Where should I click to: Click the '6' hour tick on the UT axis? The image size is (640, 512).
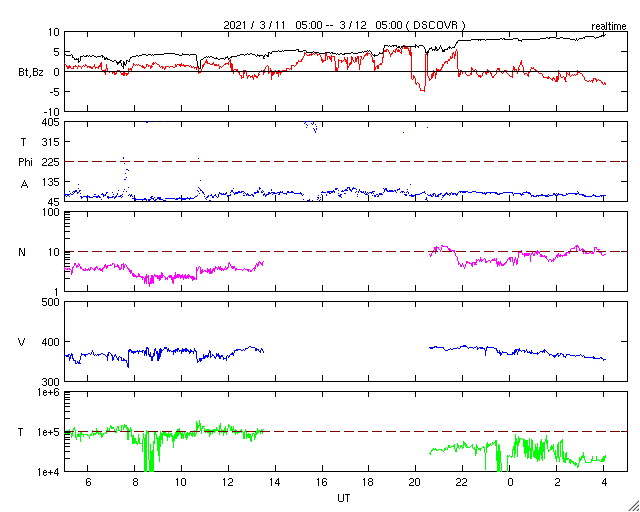tap(88, 482)
